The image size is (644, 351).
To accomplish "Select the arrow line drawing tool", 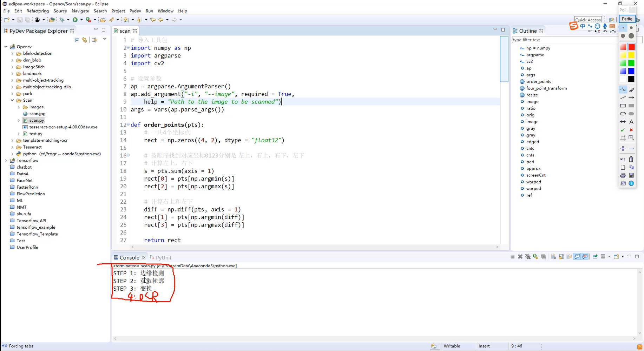I will tap(631, 97).
